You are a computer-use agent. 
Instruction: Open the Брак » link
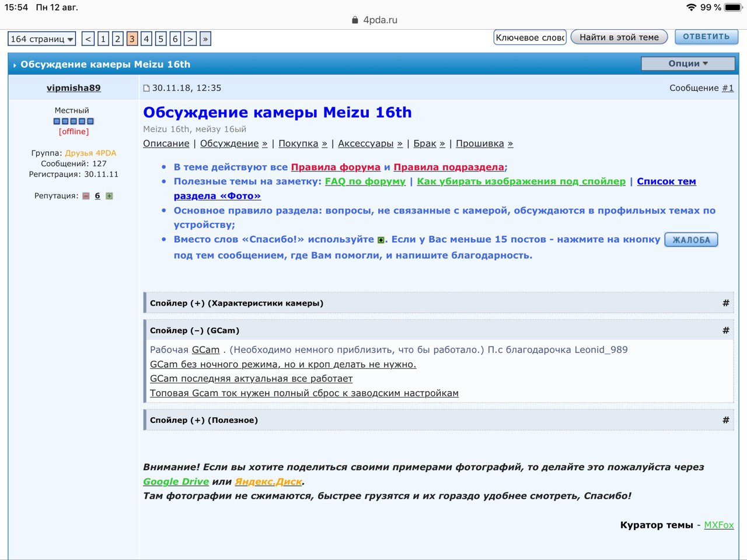pyautogui.click(x=429, y=143)
